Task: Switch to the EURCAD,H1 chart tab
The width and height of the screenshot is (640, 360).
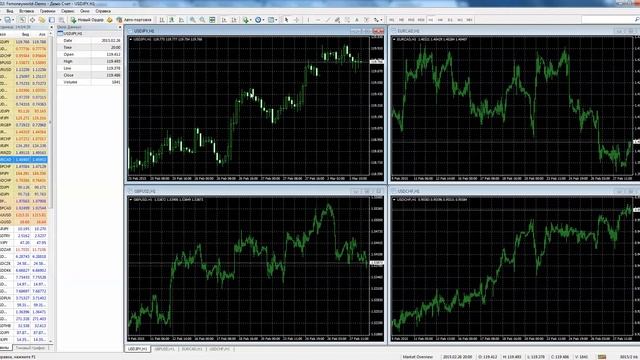Action: click(192, 349)
